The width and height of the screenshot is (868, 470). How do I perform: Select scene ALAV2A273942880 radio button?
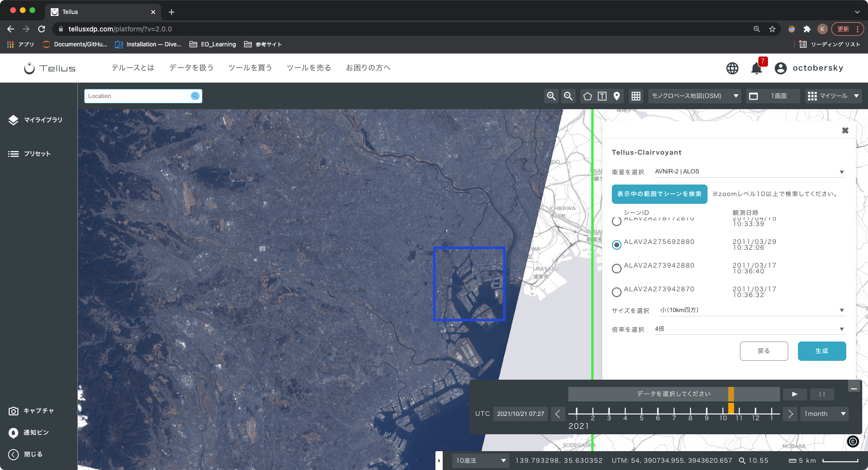click(617, 269)
